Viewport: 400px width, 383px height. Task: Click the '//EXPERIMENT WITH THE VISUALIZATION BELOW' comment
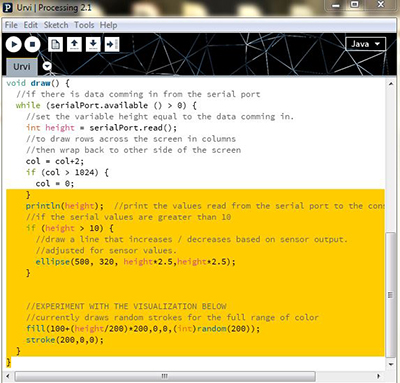tap(126, 306)
